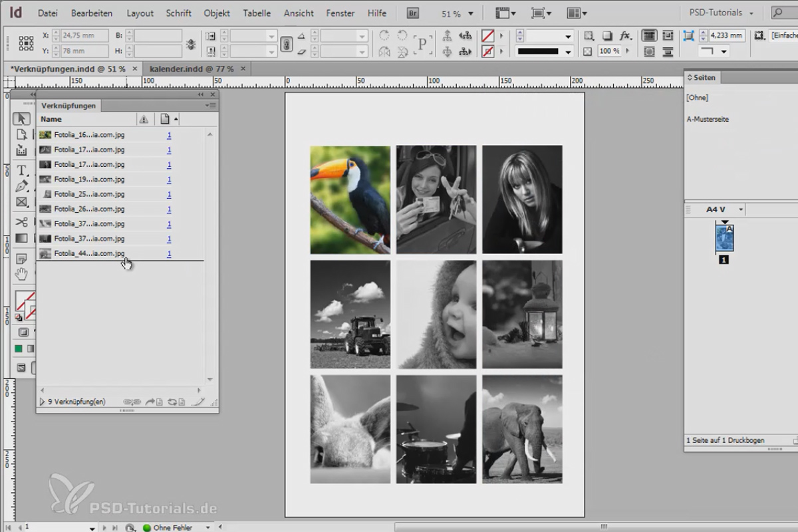Open the Schrift menu

179,13
